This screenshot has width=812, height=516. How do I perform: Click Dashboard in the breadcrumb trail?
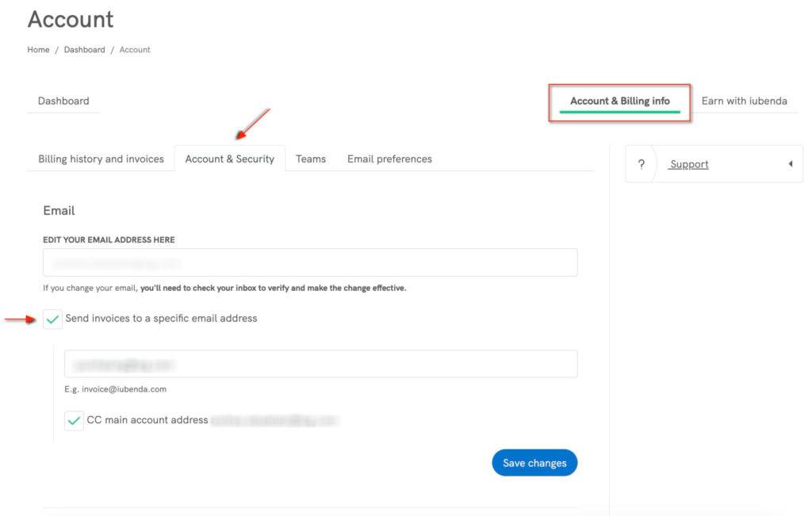[84, 50]
